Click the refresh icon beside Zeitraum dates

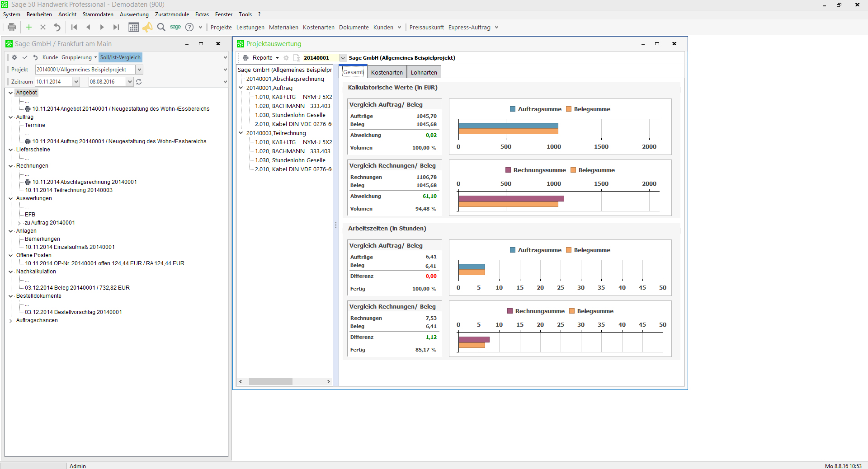139,82
